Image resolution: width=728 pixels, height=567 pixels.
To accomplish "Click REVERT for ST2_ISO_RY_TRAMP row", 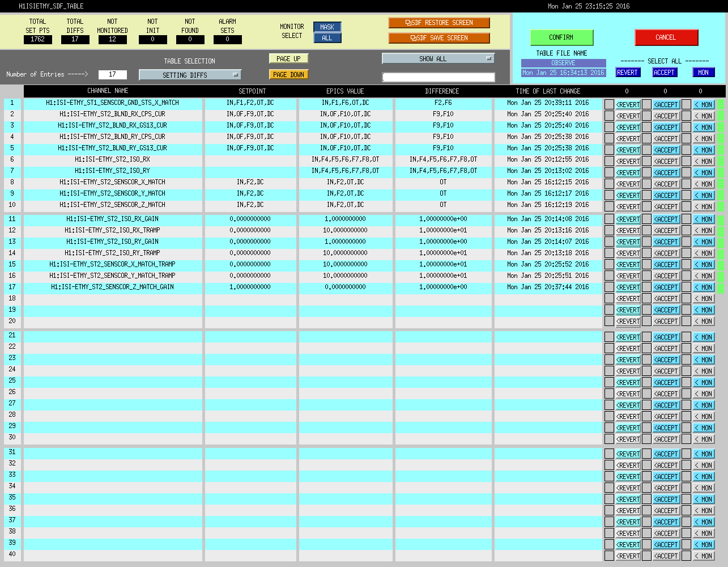I will coord(628,253).
